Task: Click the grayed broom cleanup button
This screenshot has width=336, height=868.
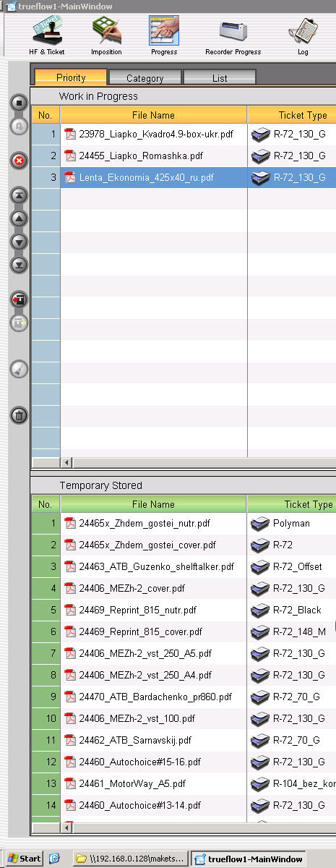Action: click(x=20, y=369)
